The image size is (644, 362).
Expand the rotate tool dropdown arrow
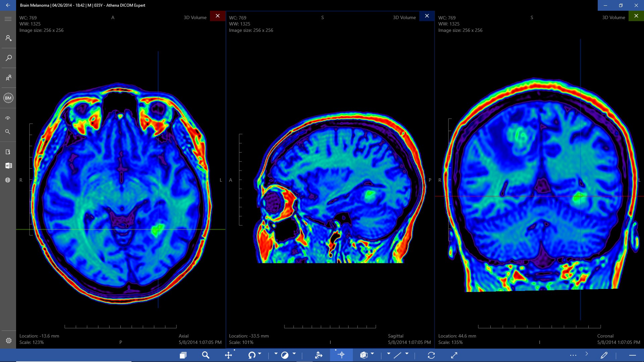[260, 354]
